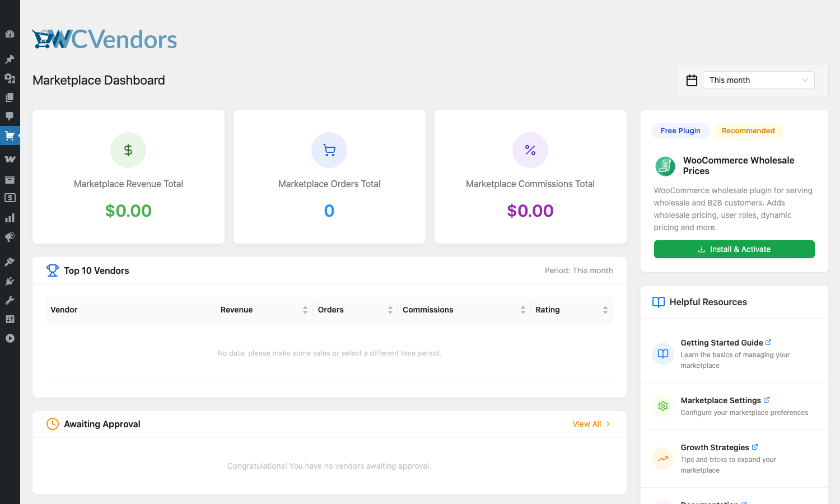Select the WC Vendors cart sidebar icon
840x504 pixels.
pyautogui.click(x=10, y=136)
